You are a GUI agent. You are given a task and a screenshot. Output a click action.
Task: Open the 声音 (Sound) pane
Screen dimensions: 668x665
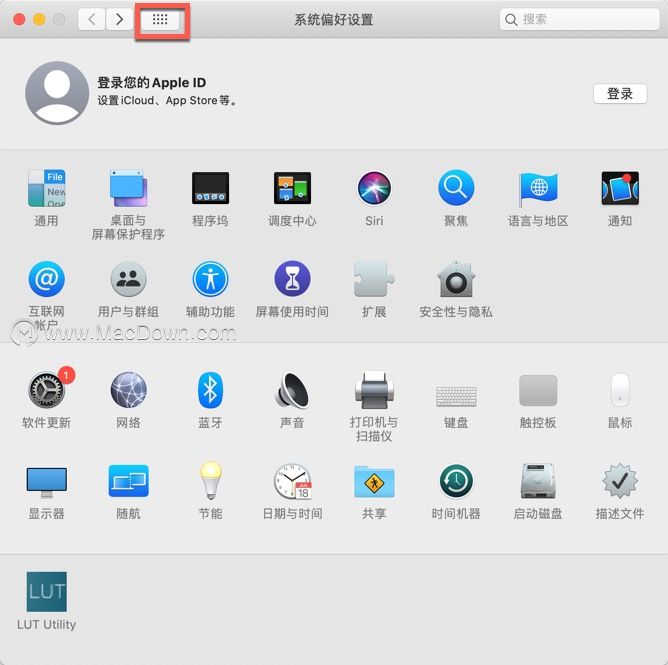[292, 390]
